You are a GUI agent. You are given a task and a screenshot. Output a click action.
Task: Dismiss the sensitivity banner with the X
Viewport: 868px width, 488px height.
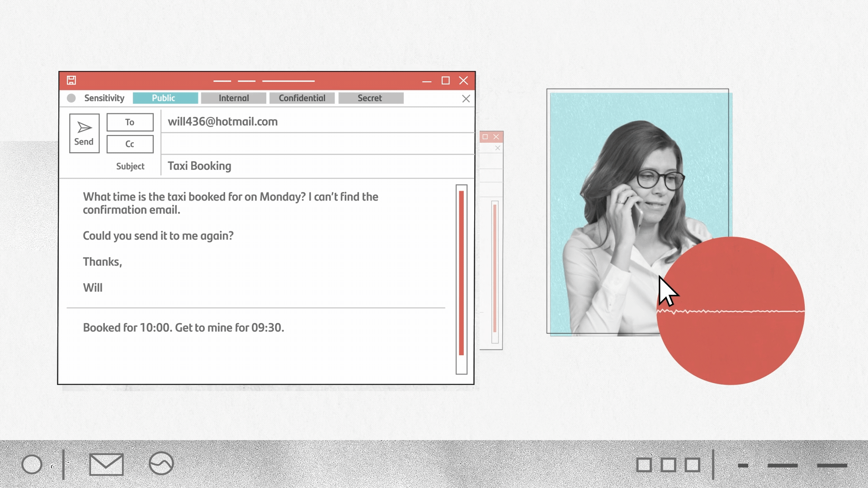click(466, 99)
